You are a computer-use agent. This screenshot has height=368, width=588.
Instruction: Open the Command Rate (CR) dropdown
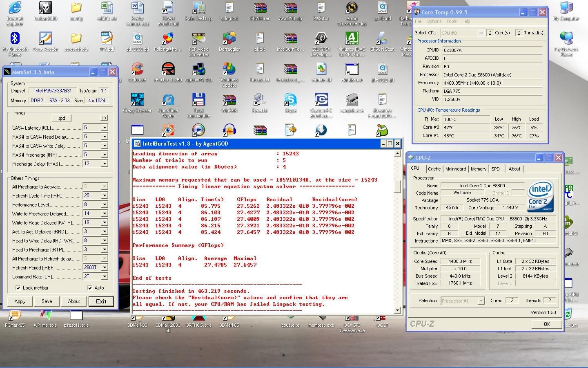105,277
